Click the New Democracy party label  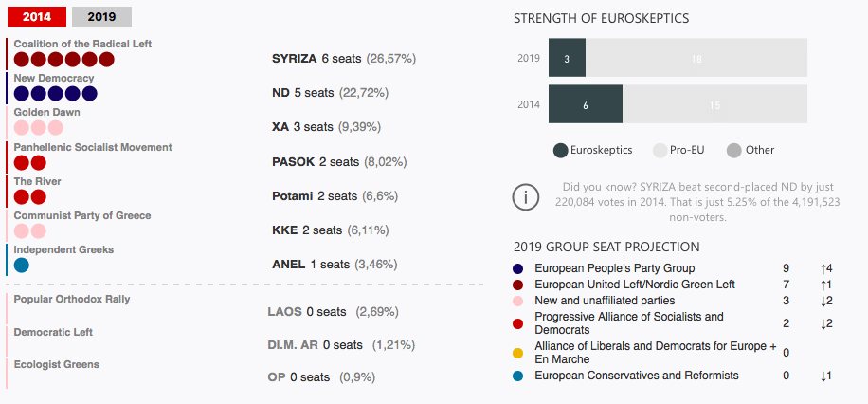[54, 78]
